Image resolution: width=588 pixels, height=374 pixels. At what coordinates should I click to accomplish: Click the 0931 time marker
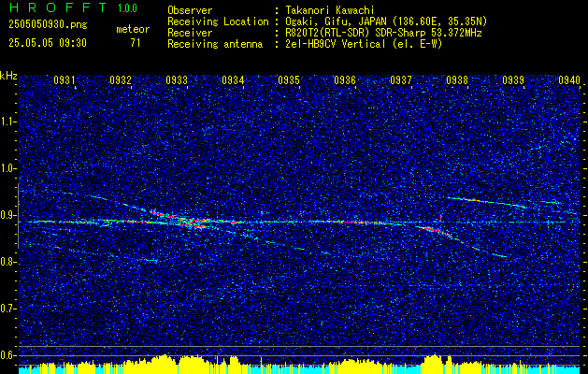tap(65, 79)
